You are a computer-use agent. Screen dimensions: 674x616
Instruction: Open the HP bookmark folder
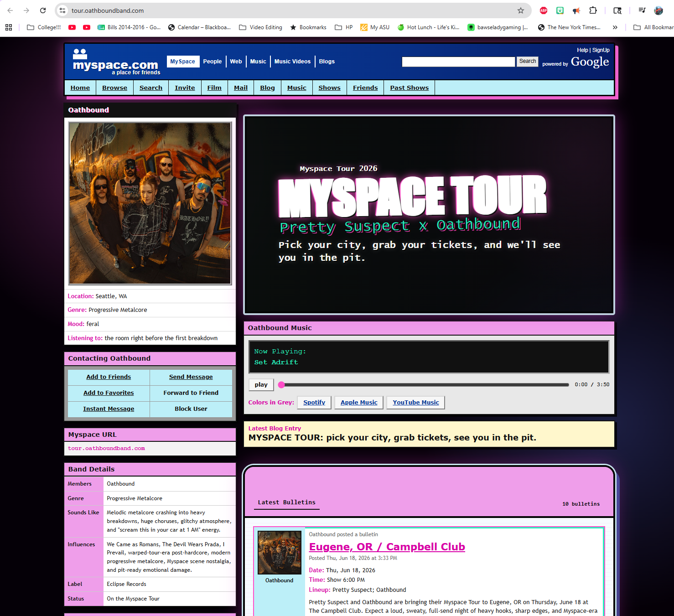(344, 27)
